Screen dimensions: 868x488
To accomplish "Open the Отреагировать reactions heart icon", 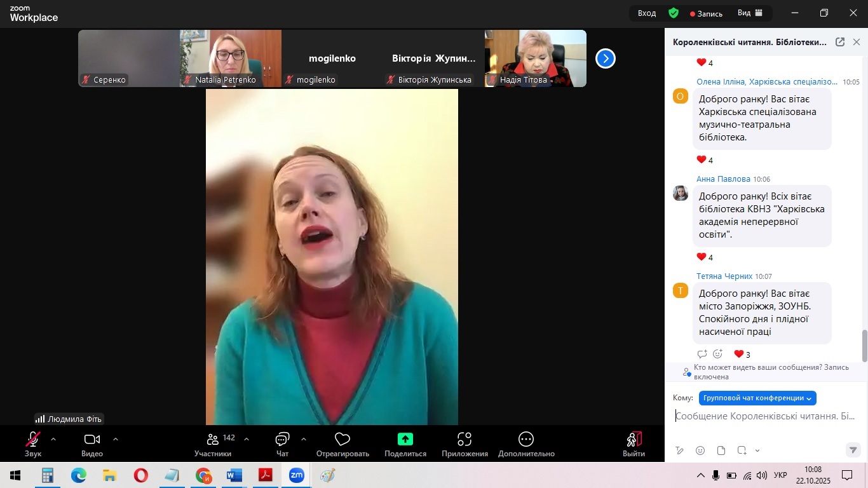I will (342, 440).
